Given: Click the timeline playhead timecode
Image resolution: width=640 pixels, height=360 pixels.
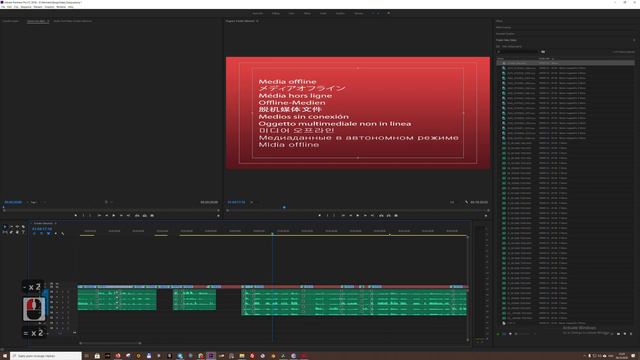Looking at the screenshot, I should coord(42,229).
